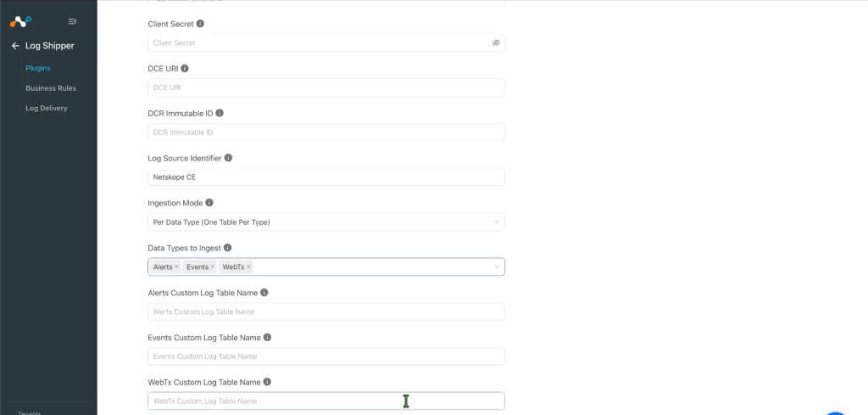Open the Ingestion Mode dropdown
Image resolution: width=868 pixels, height=415 pixels.
coord(326,222)
